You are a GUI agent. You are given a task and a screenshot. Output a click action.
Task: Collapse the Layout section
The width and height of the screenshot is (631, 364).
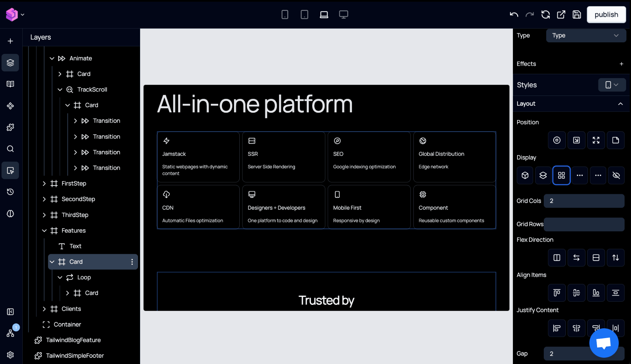pyautogui.click(x=620, y=104)
